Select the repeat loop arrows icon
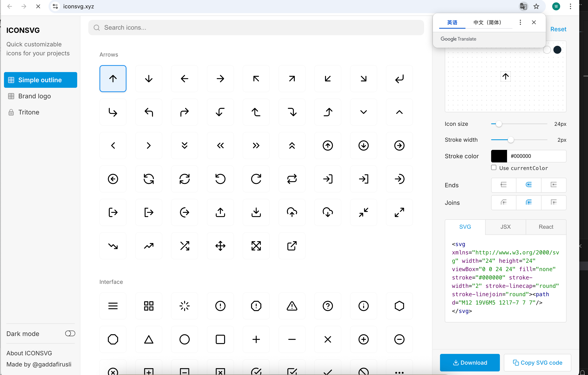588x375 pixels. (x=292, y=179)
